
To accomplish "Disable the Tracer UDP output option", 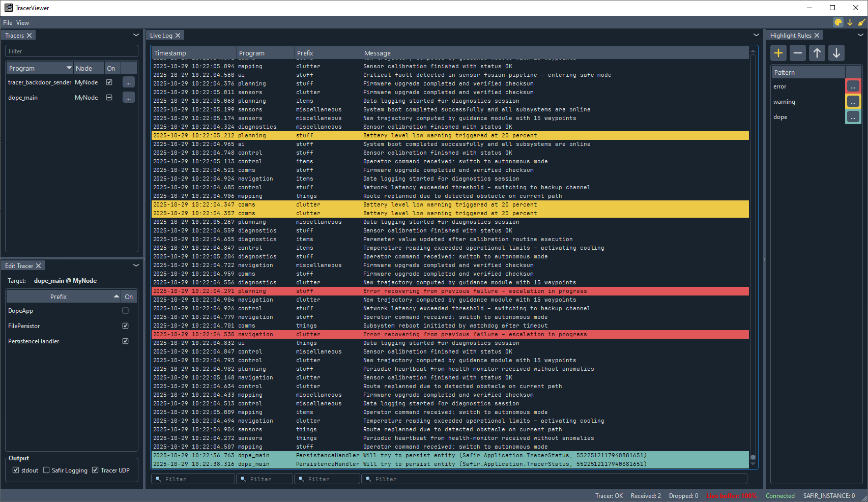I will point(96,470).
